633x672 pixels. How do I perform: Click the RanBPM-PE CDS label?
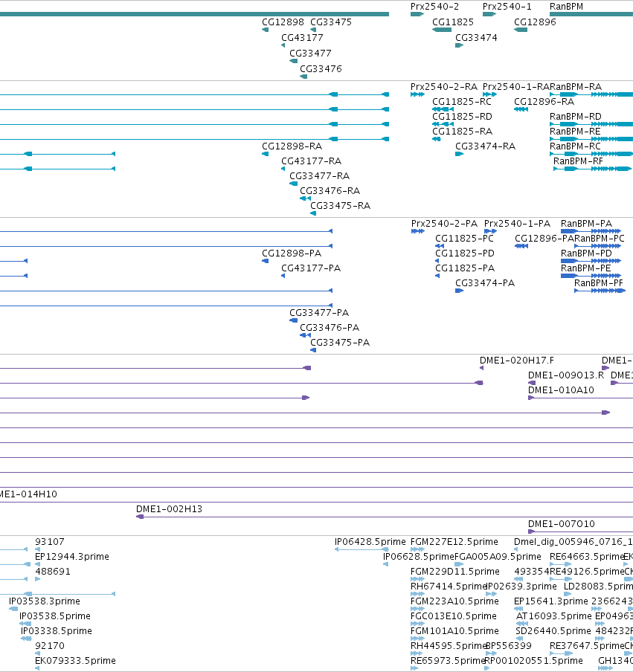pyautogui.click(x=586, y=268)
